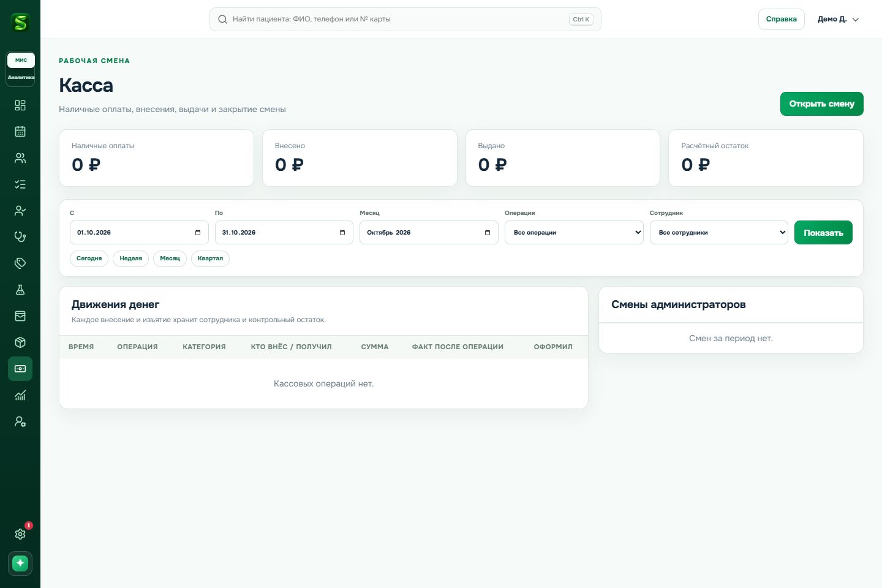Expand the "Все сотрудники" dropdown

click(x=719, y=233)
